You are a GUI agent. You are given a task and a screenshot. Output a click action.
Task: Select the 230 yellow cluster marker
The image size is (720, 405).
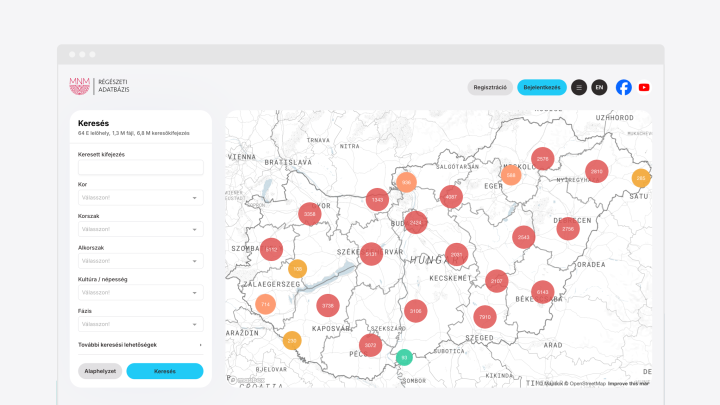[x=292, y=341]
